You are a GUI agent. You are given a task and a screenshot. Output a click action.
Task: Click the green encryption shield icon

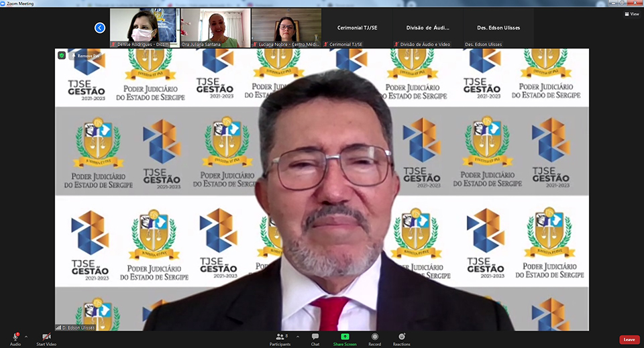tap(62, 56)
